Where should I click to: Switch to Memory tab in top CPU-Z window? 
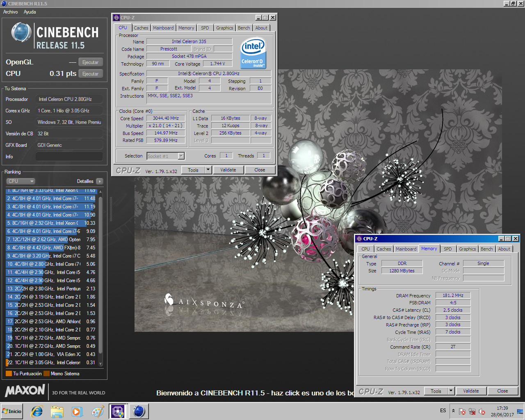186,28
